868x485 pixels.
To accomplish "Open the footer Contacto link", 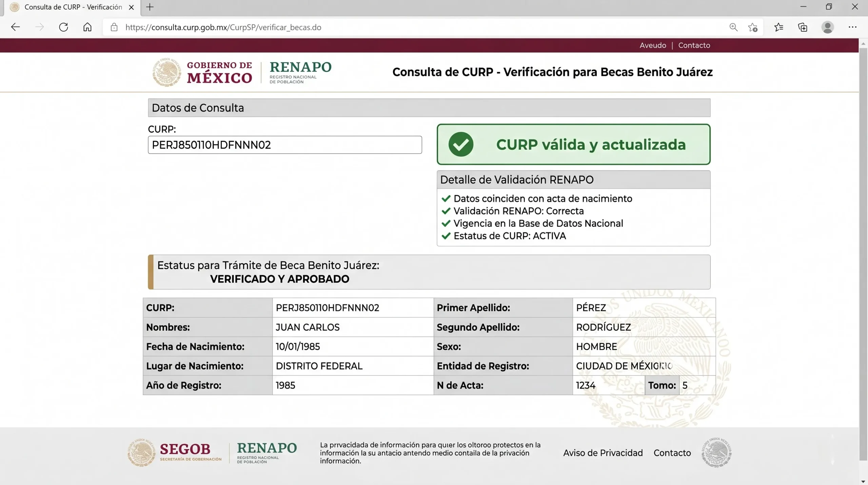I will (x=672, y=453).
